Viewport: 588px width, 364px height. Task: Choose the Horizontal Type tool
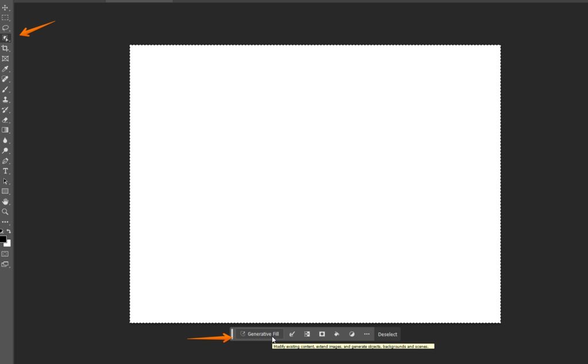(x=5, y=171)
